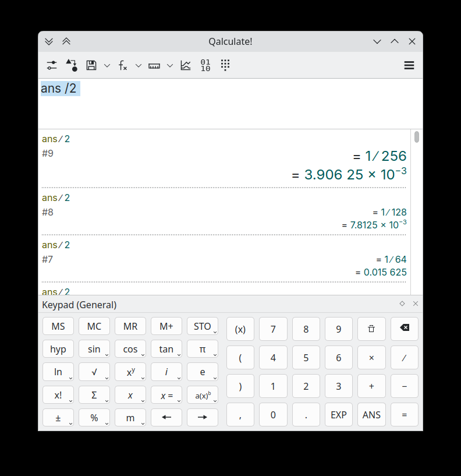This screenshot has width=461, height=476.
Task: Move cursor left with arrow button
Action: tap(166, 418)
